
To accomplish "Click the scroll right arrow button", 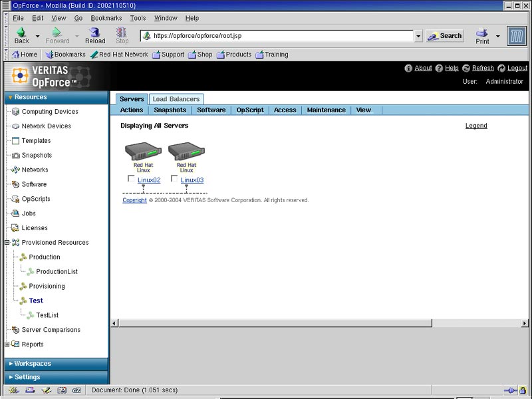I will (x=525, y=323).
